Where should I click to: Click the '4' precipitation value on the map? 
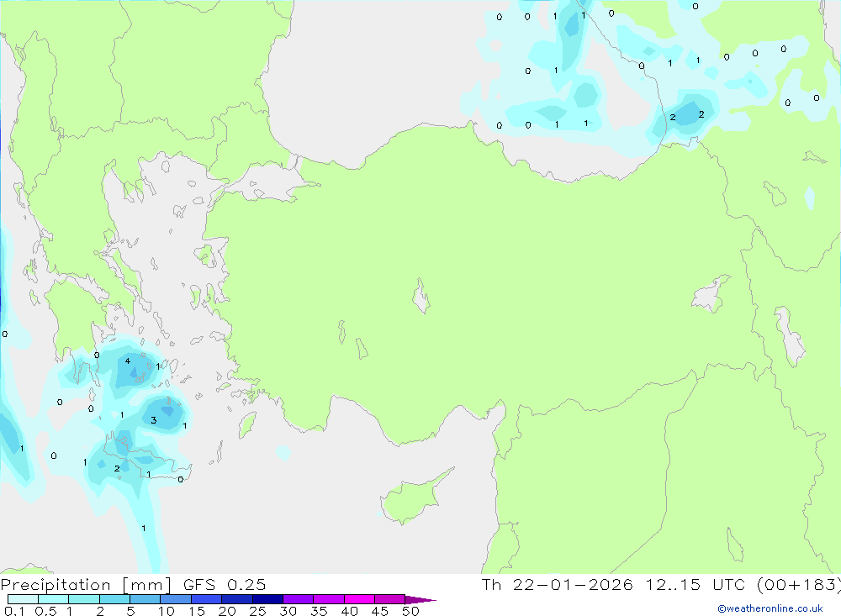point(128,361)
